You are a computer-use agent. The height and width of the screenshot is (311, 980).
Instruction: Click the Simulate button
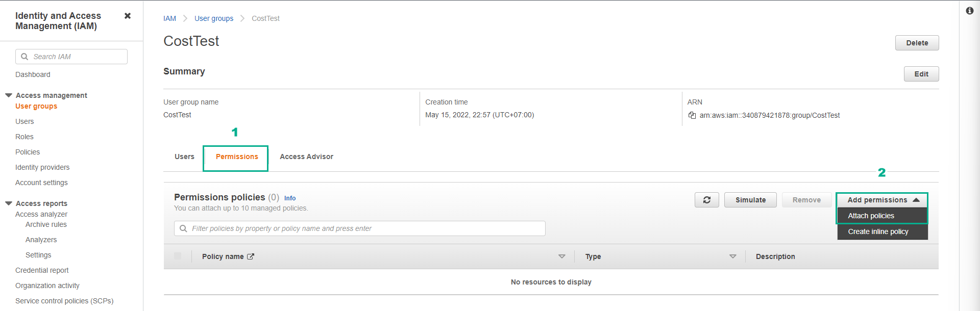[750, 200]
